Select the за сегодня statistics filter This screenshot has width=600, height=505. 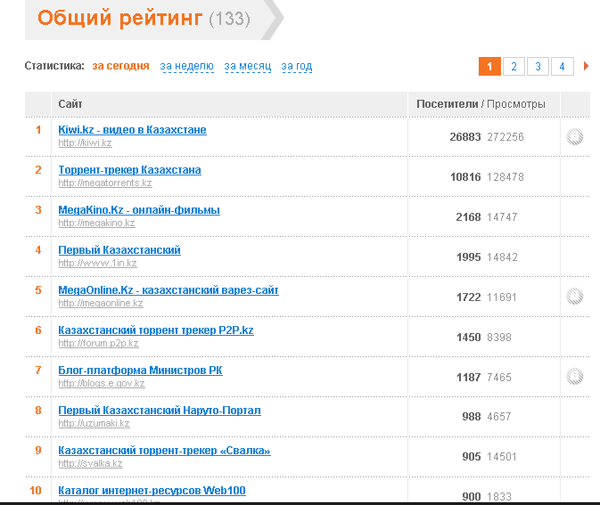(121, 66)
